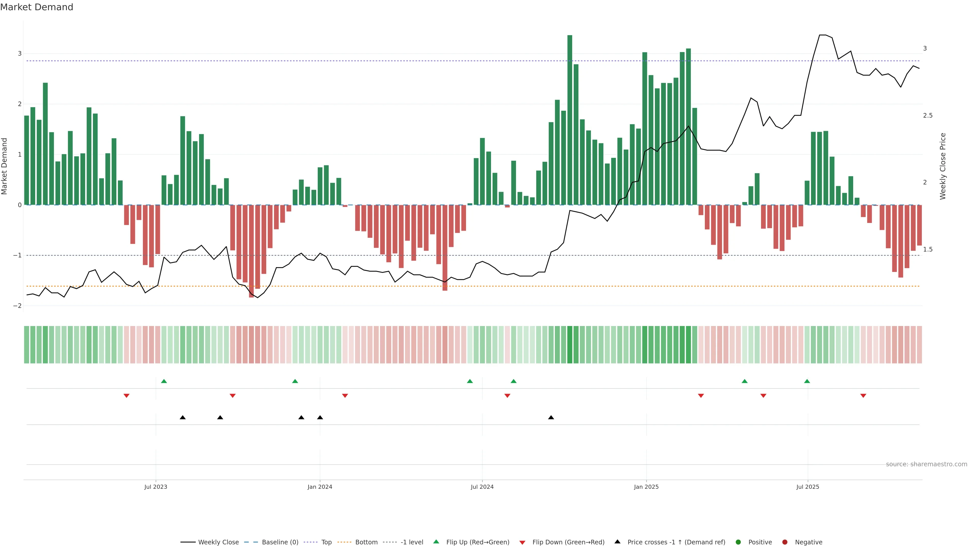This screenshot has width=980, height=551.
Task: Click the green flip-up marker near Jul 2025
Action: [x=807, y=381]
